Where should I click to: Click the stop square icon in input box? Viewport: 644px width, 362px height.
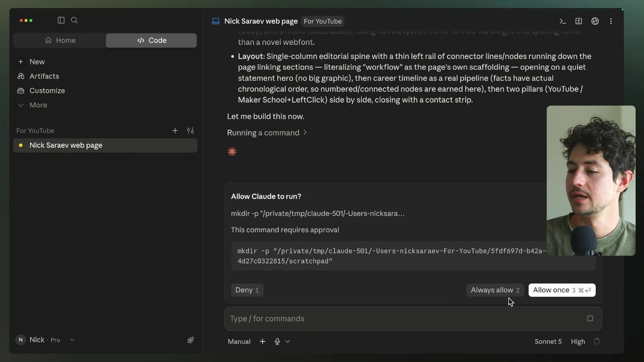(x=590, y=318)
